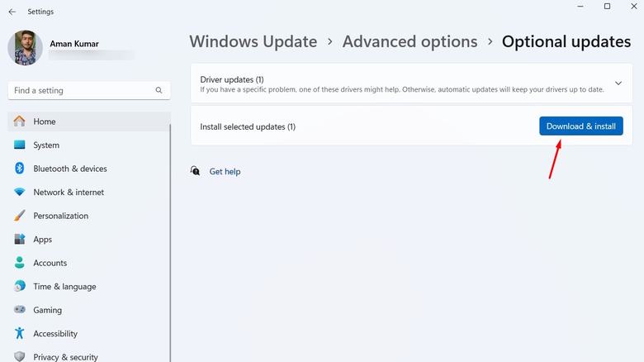Click the Accounts person icon
This screenshot has width=644, height=362.
[20, 263]
